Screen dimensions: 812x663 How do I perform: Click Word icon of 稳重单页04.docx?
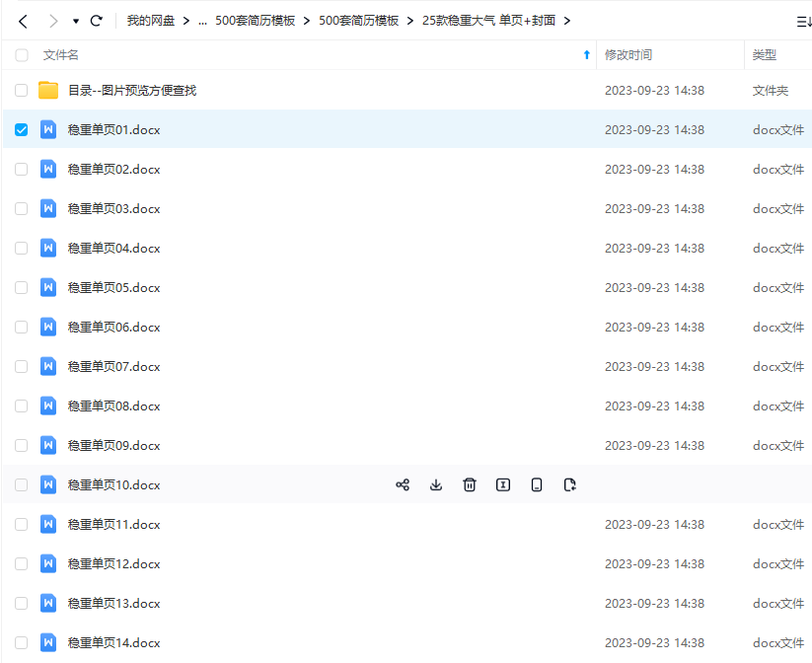[x=48, y=248]
